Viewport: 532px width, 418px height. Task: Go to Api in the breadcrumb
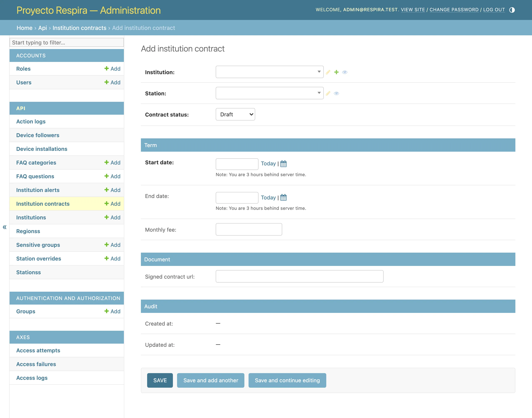coord(42,28)
